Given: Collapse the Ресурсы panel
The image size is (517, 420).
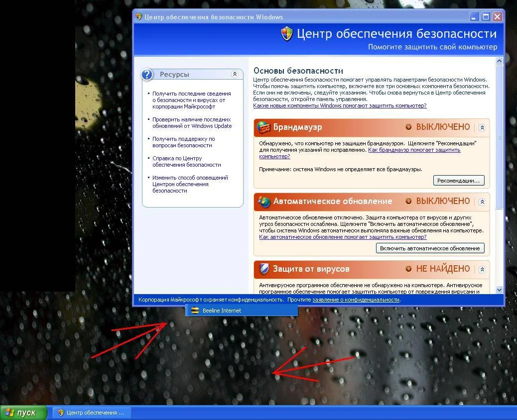Looking at the screenshot, I should 235,74.
